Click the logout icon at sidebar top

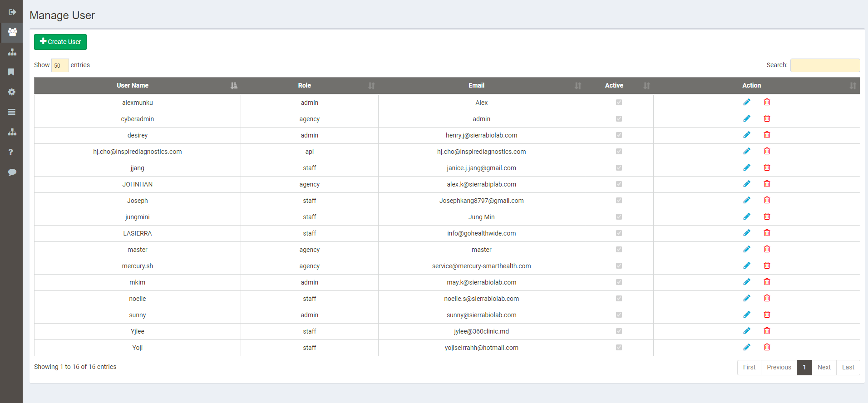tap(12, 12)
